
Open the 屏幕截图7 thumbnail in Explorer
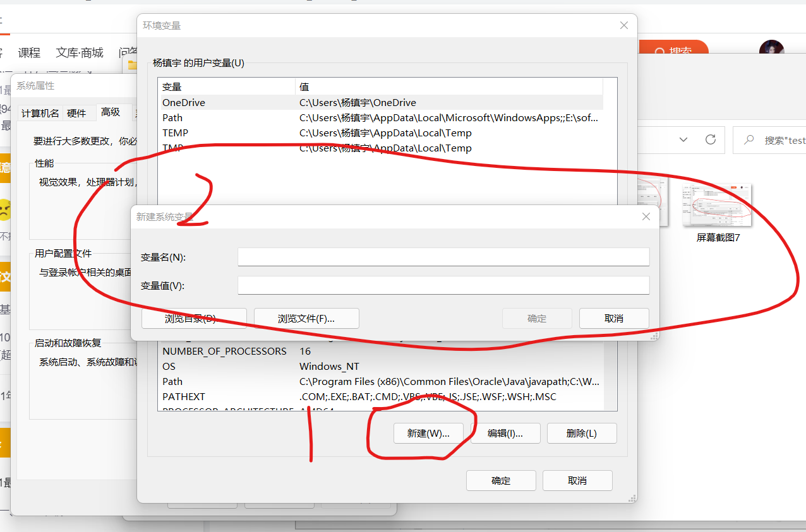[x=718, y=212]
